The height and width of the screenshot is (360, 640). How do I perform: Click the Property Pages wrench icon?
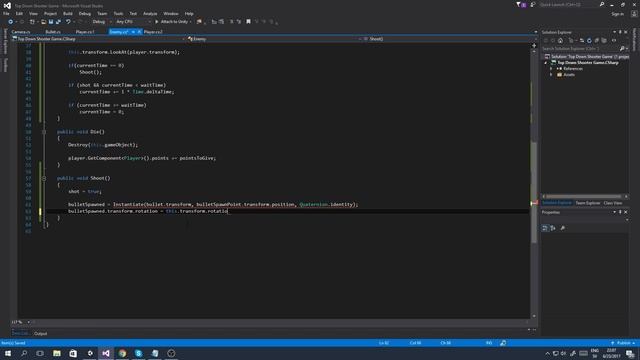pyautogui.click(x=563, y=228)
